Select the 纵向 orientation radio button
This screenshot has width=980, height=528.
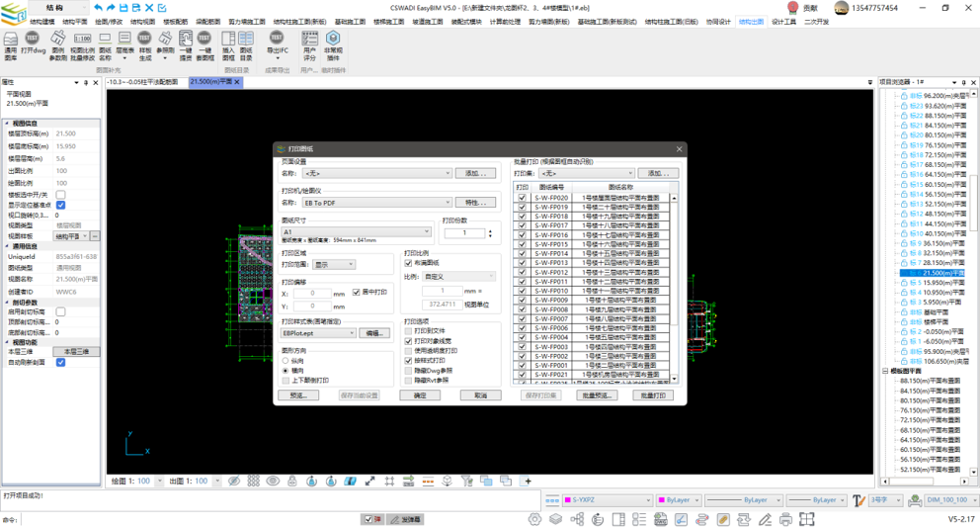[x=286, y=361]
